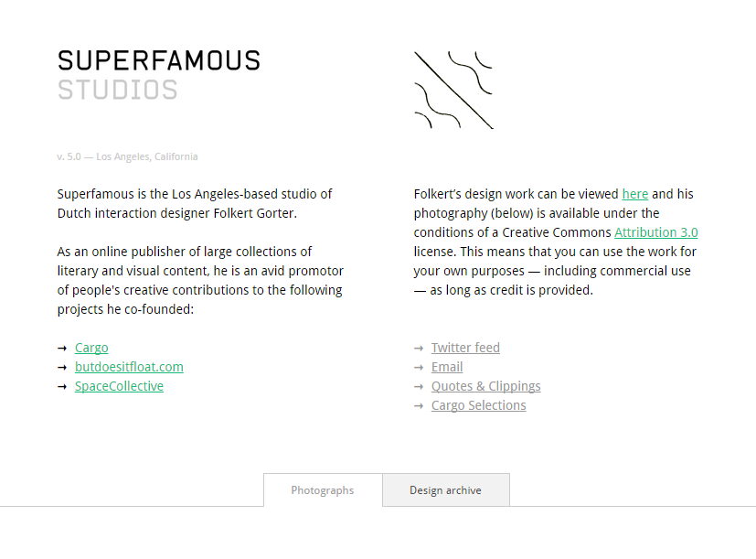Follow the Twitter feed link
Screen dimensions: 756x559
click(x=465, y=348)
